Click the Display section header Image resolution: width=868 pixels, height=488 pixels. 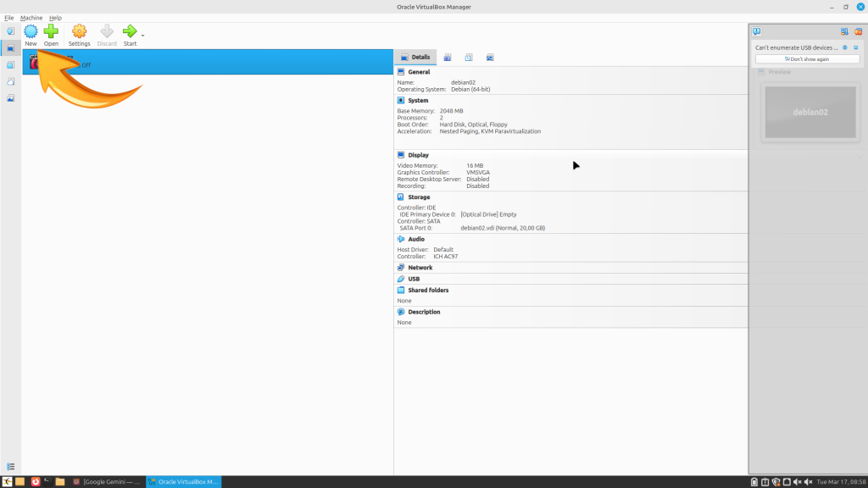418,155
